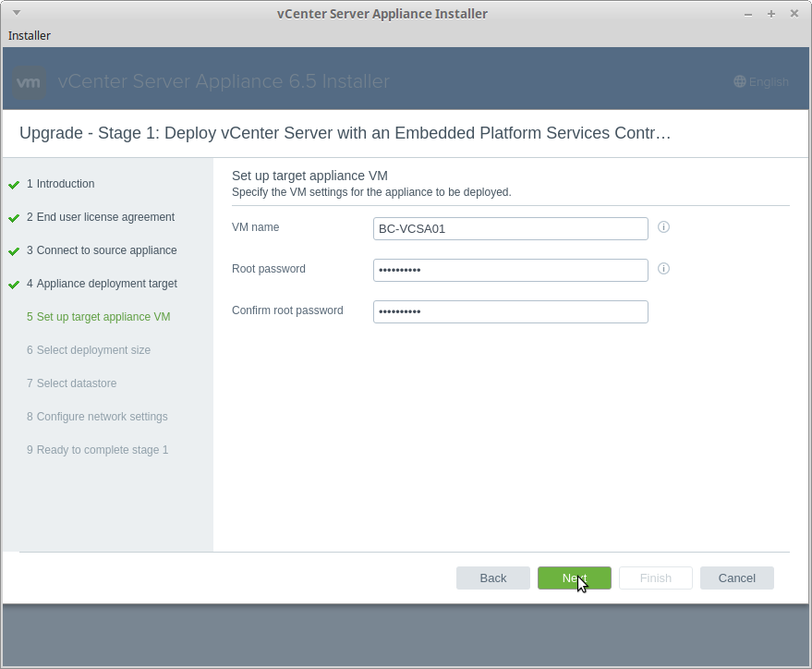The height and width of the screenshot is (669, 812).
Task: Click the Specify the VM settings description text
Action: (x=371, y=192)
